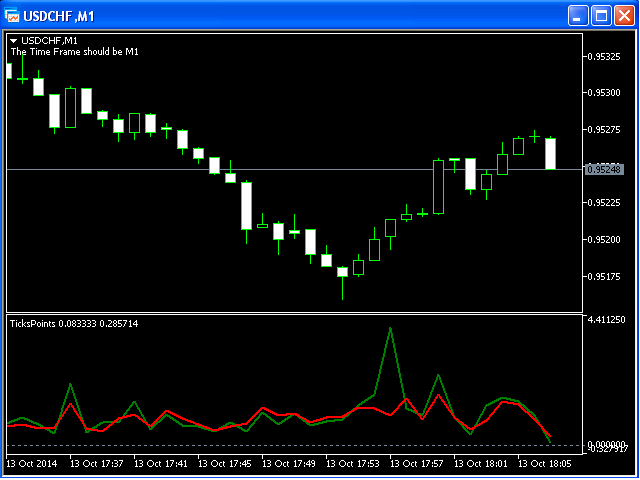
Task: Click the 13 Oct 2014 date label
Action: pyautogui.click(x=33, y=464)
